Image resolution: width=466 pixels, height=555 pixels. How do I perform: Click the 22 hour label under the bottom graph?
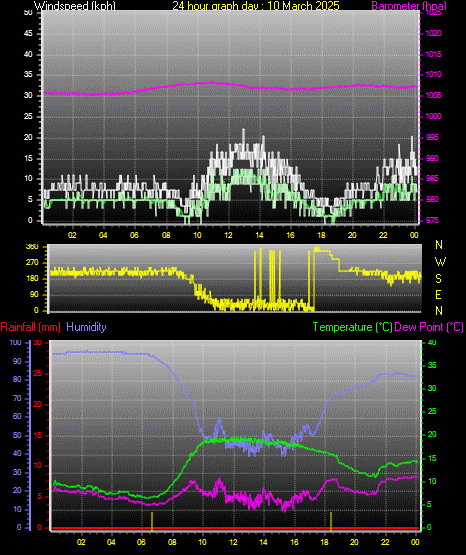pyautogui.click(x=385, y=542)
